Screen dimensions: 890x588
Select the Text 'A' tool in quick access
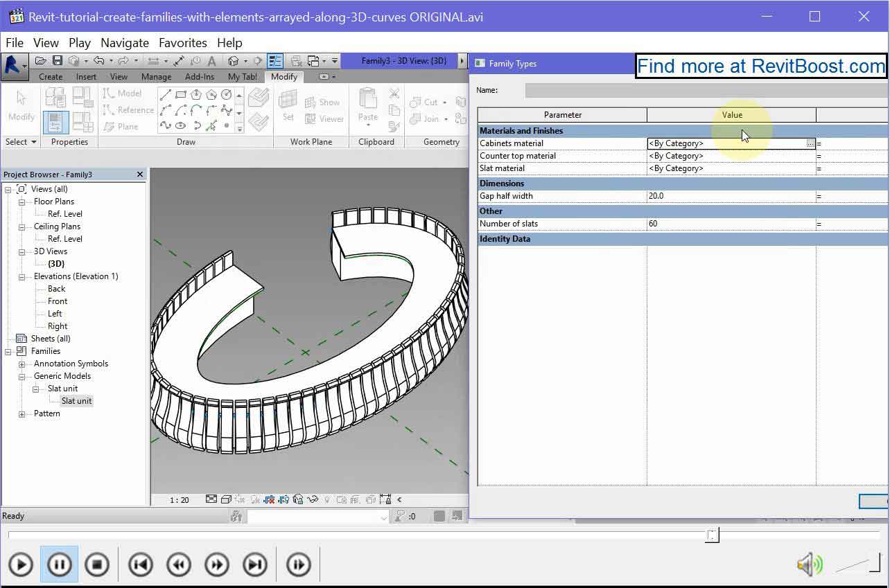pos(211,61)
